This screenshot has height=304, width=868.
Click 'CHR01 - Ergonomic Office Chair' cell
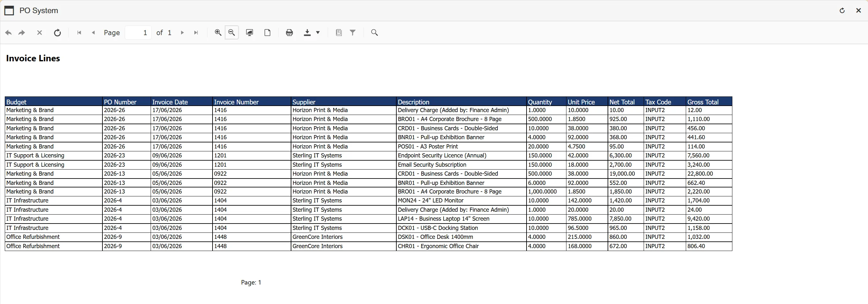pos(461,246)
